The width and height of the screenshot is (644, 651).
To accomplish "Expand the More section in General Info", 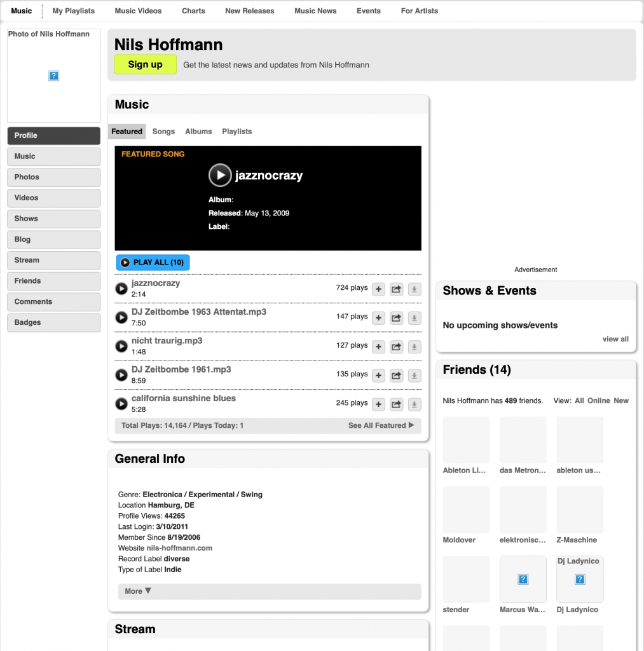I will 137,591.
